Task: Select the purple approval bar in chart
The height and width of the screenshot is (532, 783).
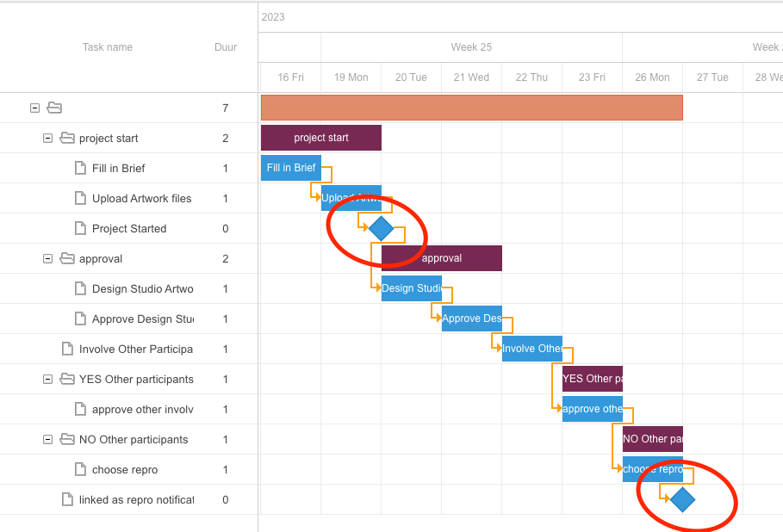Action: [x=441, y=258]
